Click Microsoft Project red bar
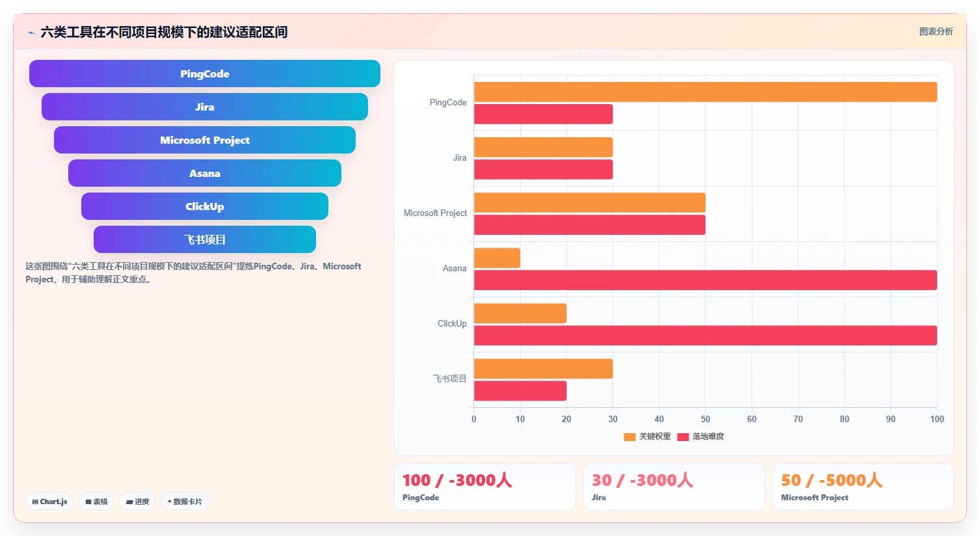This screenshot has width=980, height=536. tap(590, 224)
